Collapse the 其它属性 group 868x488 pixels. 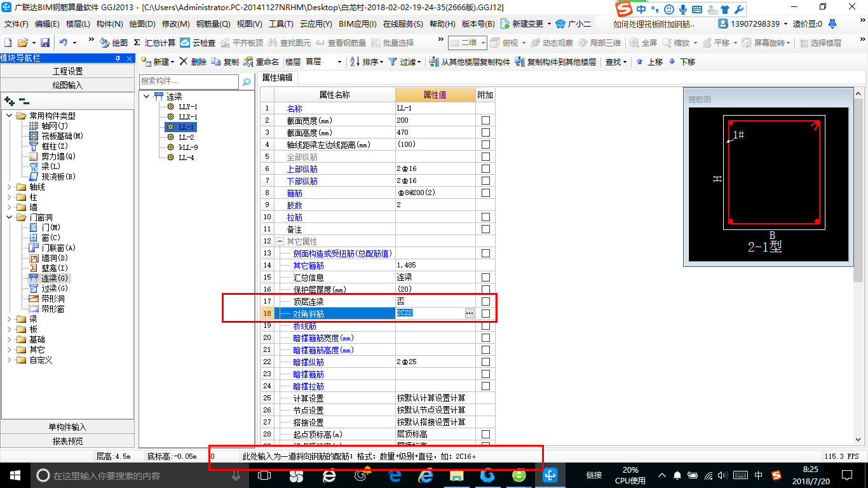click(280, 241)
